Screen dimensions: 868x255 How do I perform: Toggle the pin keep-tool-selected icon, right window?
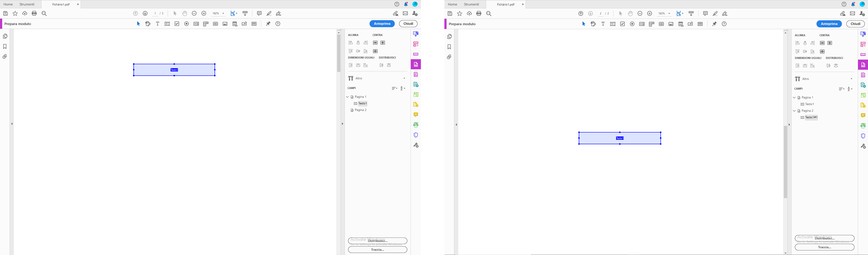point(714,24)
